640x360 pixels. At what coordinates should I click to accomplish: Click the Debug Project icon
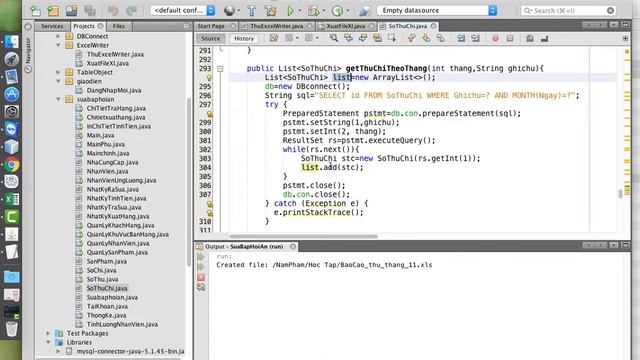point(313,11)
